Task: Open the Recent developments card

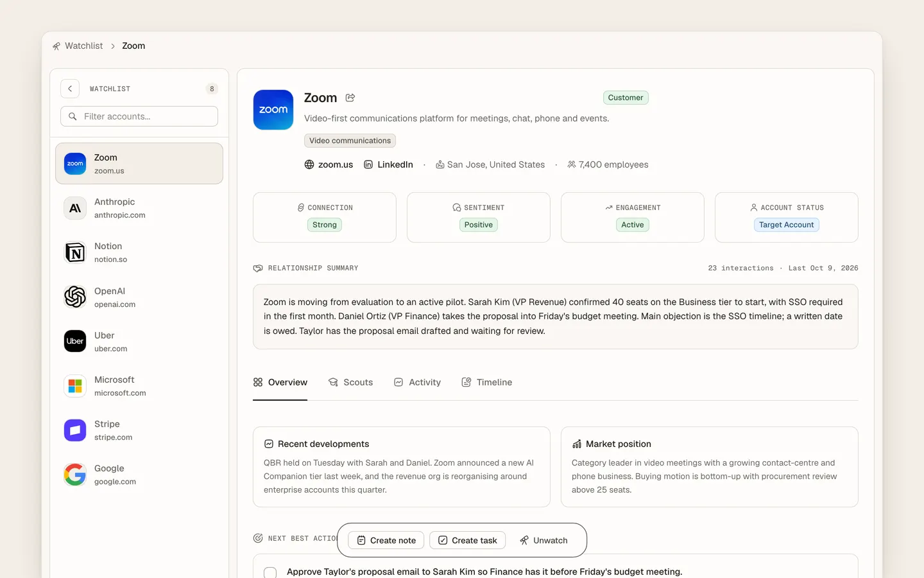Action: coord(402,467)
